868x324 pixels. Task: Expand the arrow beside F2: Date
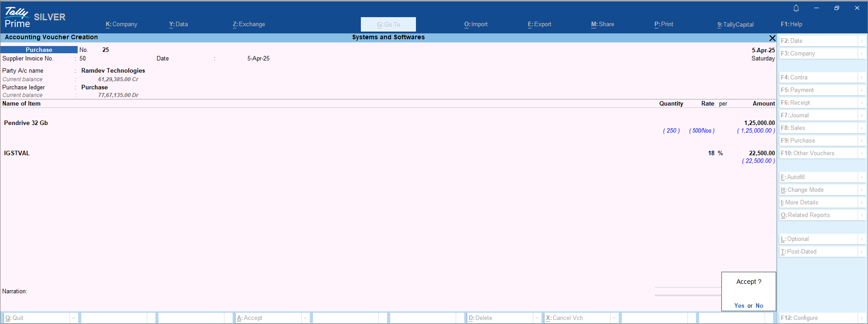point(862,41)
